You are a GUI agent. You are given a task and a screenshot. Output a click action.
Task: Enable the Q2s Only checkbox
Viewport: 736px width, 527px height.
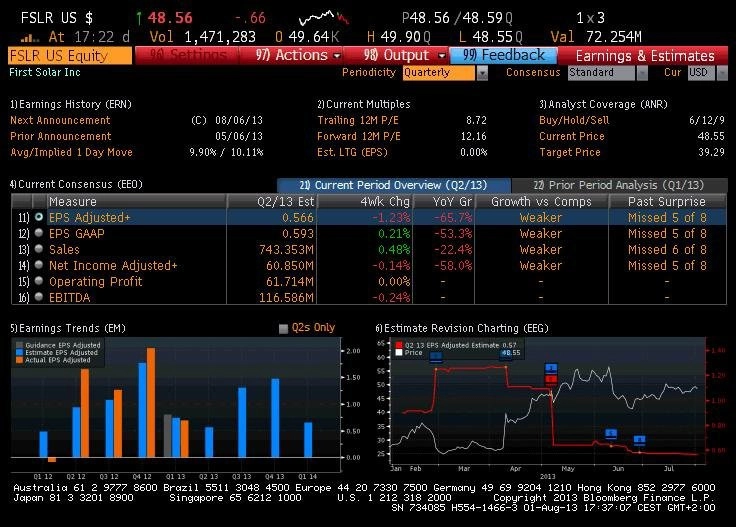284,329
